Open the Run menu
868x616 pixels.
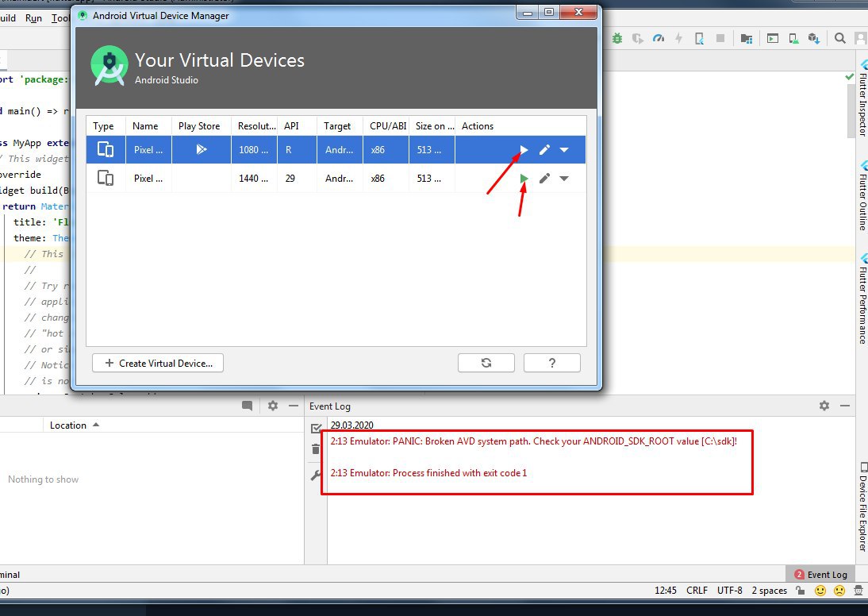[x=33, y=18]
